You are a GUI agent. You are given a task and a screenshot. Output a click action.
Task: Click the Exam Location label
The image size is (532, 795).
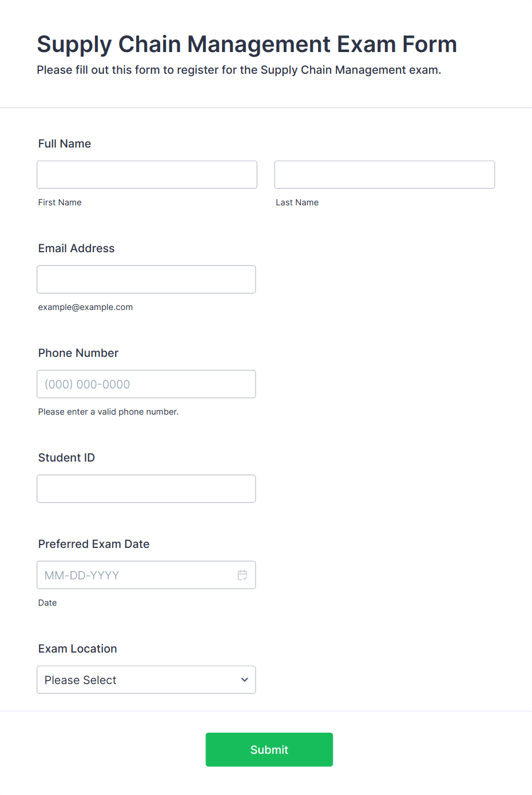click(78, 649)
